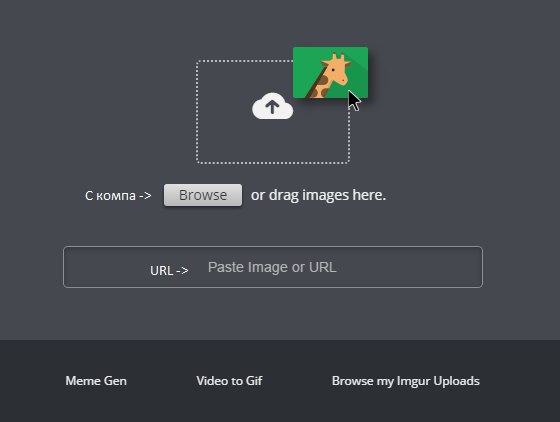The image size is (560, 422).
Task: Click the up arrow inside the cloud
Action: tap(272, 107)
